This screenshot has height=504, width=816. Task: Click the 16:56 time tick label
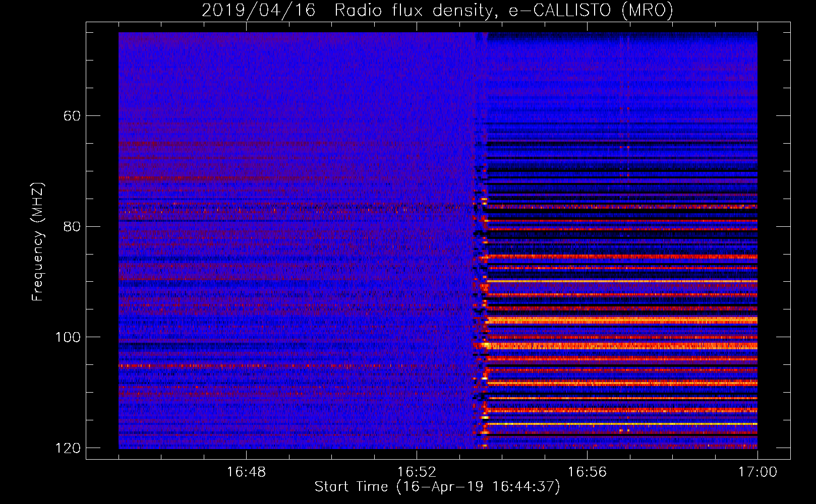(x=587, y=472)
